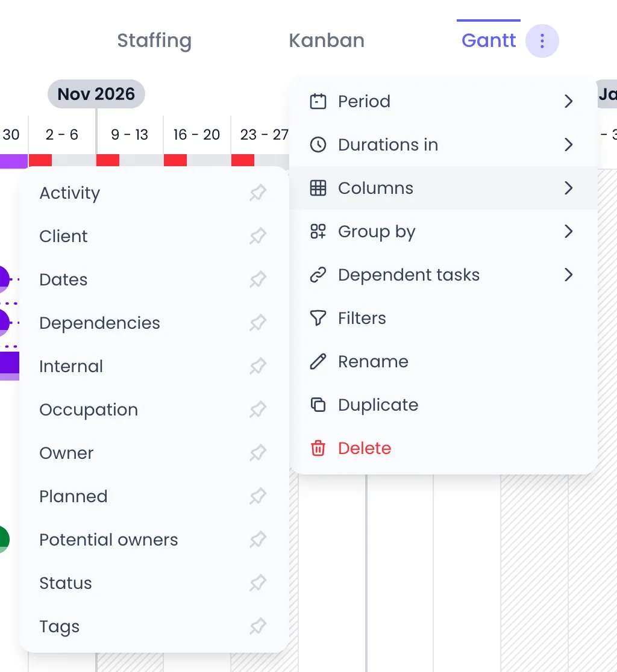The image size is (617, 672).
Task: Toggle the Status column option
Action: coord(154,583)
